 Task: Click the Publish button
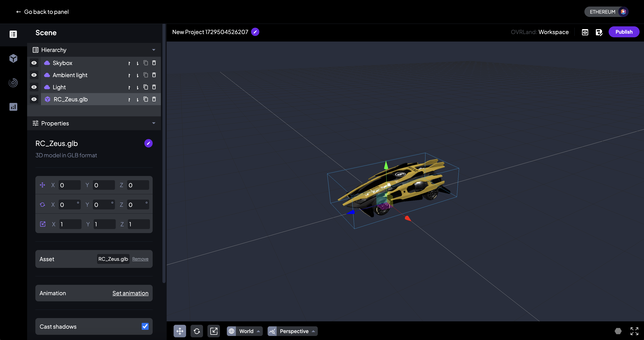click(x=624, y=32)
